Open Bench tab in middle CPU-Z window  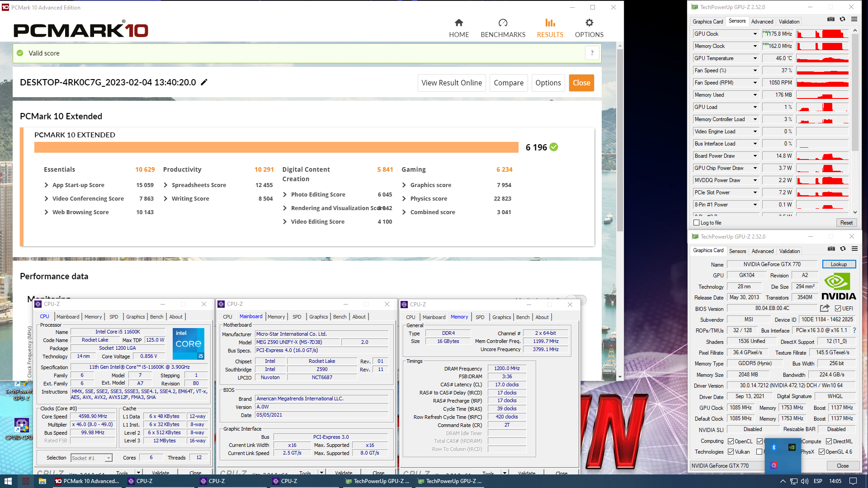point(340,317)
